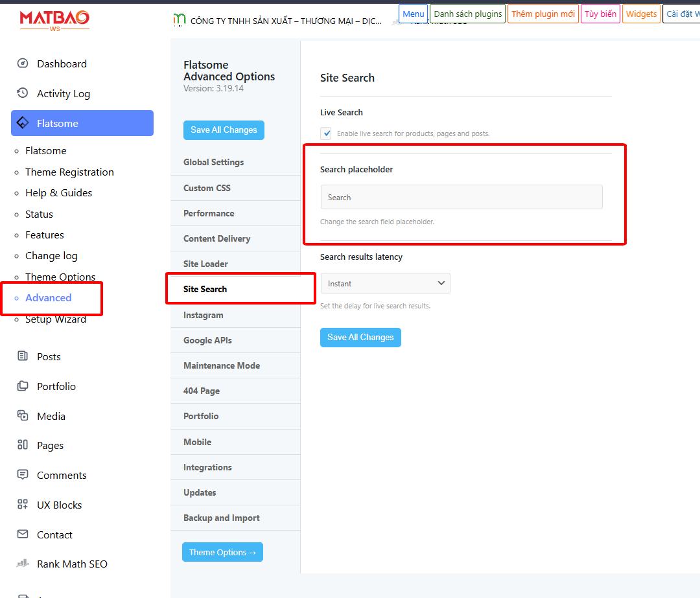Open the Custom CSS settings tab
The height and width of the screenshot is (598, 700).
207,188
